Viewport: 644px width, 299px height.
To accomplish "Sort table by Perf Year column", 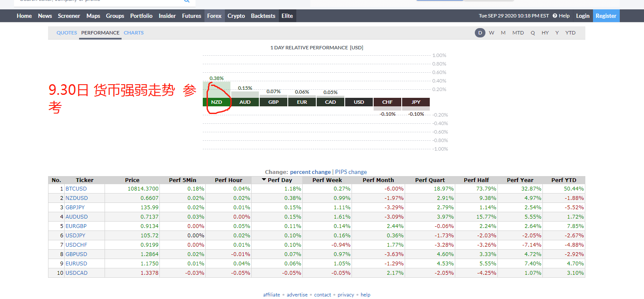I will point(520,180).
